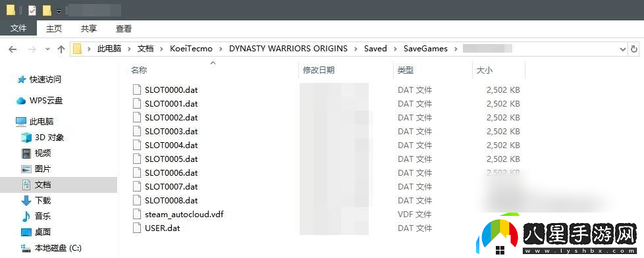Click the KoeiTecmo breadcrumb segment
The image size is (644, 258).
[192, 49]
